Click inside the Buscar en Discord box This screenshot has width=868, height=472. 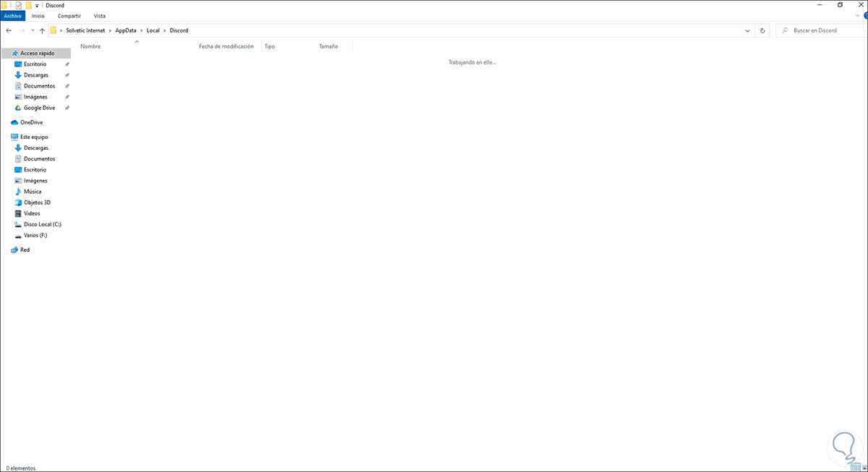(821, 30)
